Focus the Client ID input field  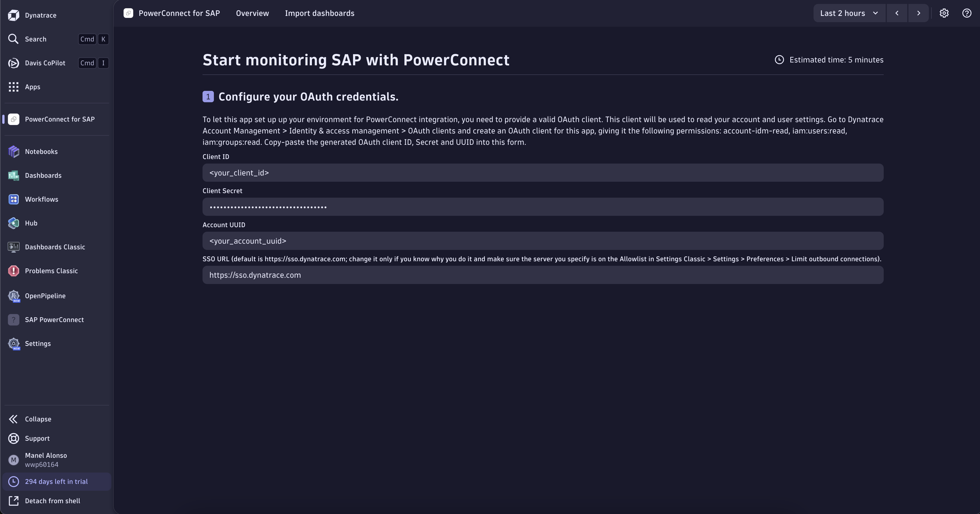pyautogui.click(x=543, y=173)
